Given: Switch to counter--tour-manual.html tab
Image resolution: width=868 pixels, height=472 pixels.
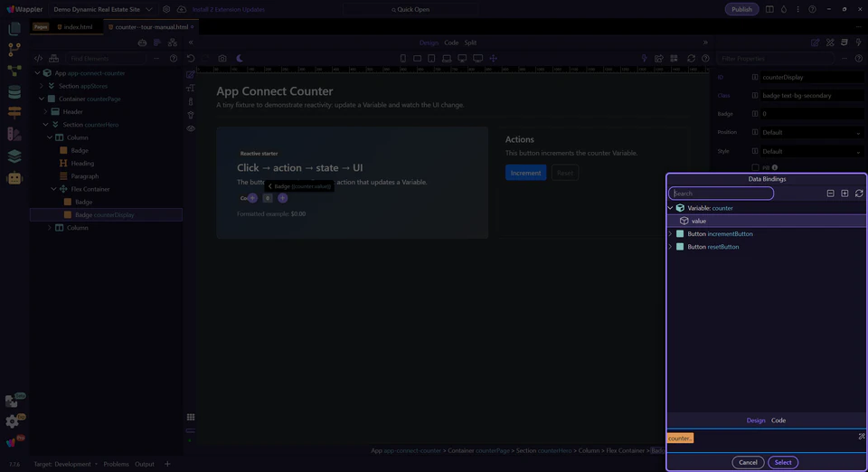Looking at the screenshot, I should (x=151, y=27).
